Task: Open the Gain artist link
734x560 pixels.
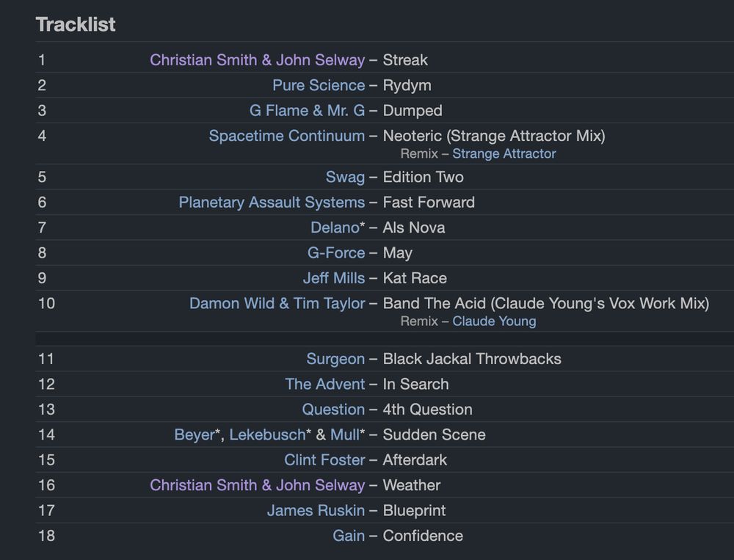Action: (349, 536)
